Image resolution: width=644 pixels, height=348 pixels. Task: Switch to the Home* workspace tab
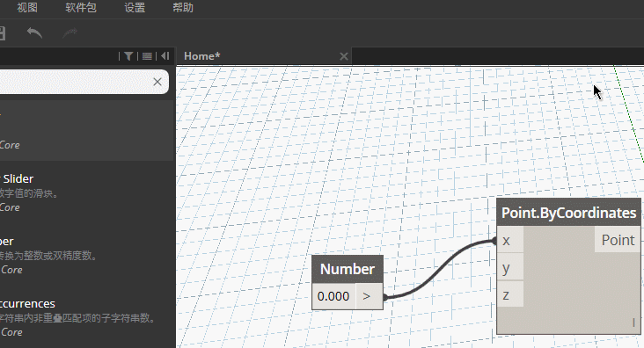(x=202, y=56)
